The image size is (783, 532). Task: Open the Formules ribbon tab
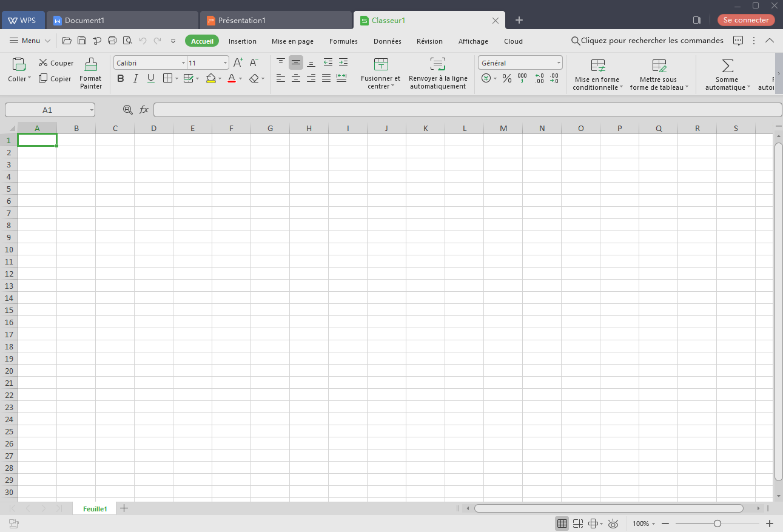[x=343, y=41]
